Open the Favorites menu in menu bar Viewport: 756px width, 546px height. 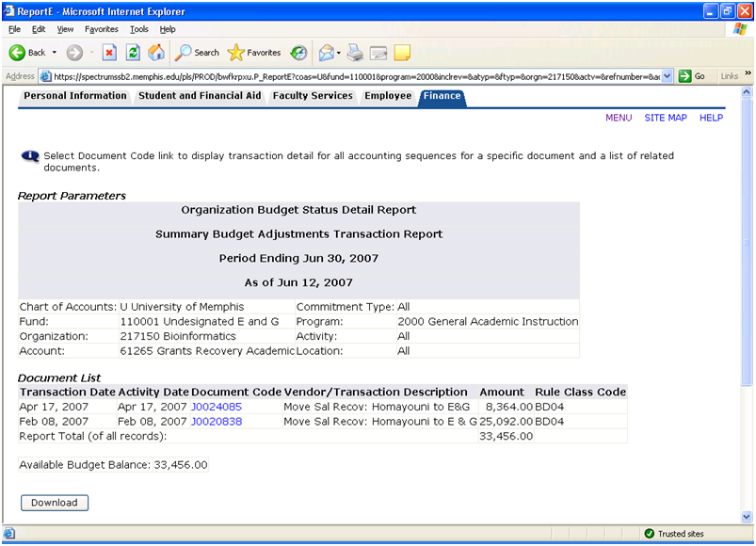pos(102,29)
